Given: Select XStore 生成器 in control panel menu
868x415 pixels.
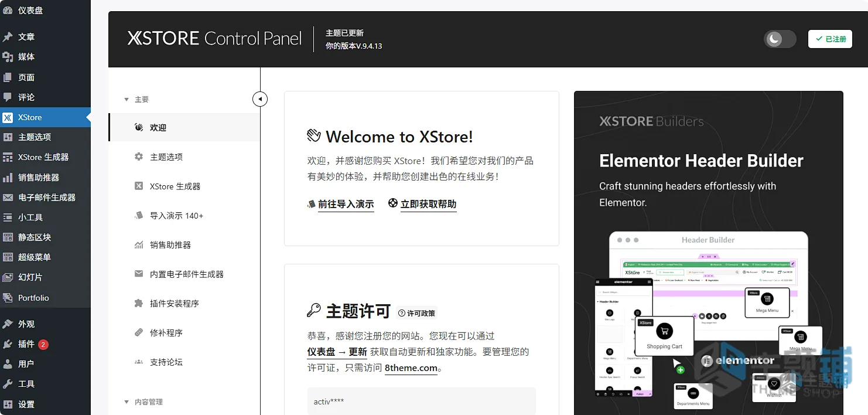Looking at the screenshot, I should tap(184, 186).
